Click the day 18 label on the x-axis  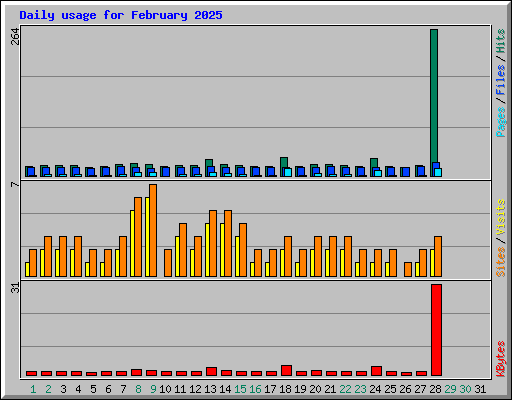[x=285, y=389]
